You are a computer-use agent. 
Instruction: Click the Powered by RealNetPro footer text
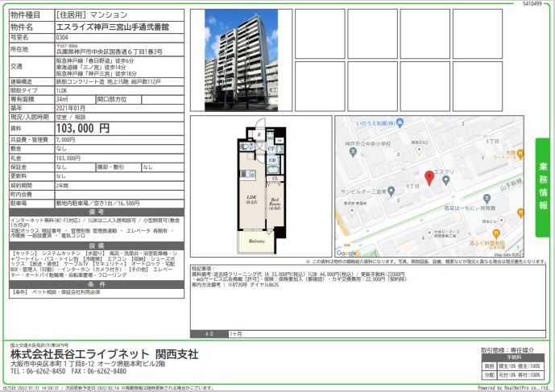click(x=515, y=388)
